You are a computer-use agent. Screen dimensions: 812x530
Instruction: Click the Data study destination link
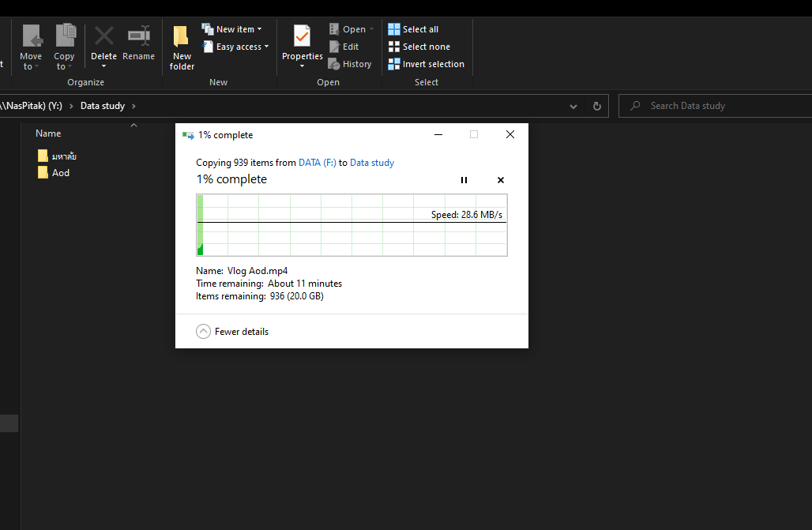pos(372,163)
